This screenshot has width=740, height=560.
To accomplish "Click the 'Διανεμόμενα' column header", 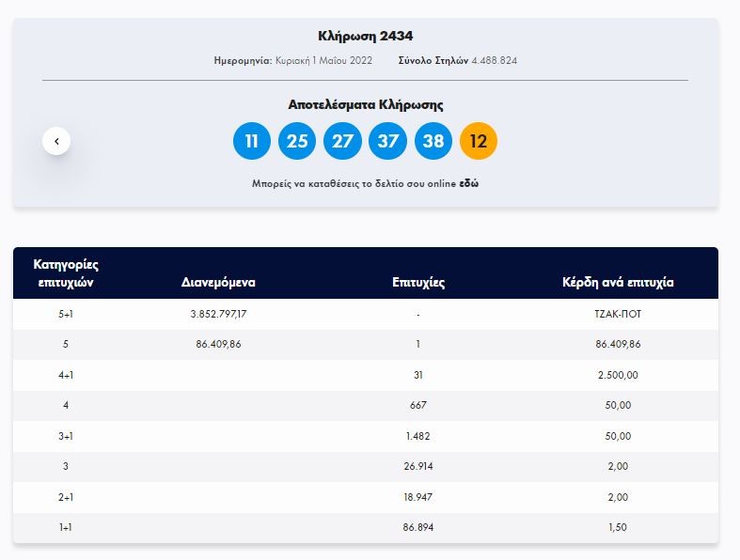I will 218,282.
